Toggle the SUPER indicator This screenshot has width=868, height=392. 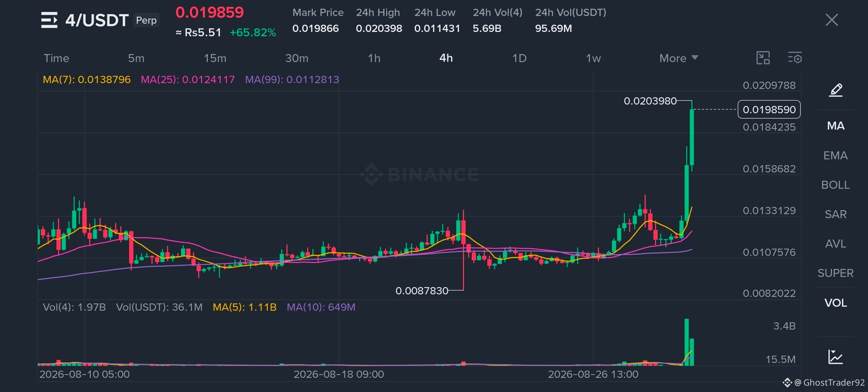(x=835, y=273)
